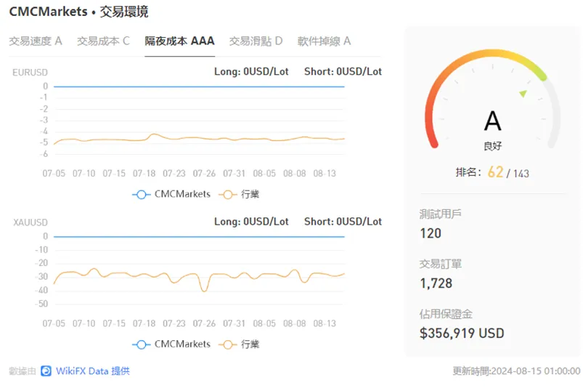Click XAUUSD Short: 0USD/Lot value
Image resolution: width=588 pixels, height=391 pixels.
pos(343,222)
